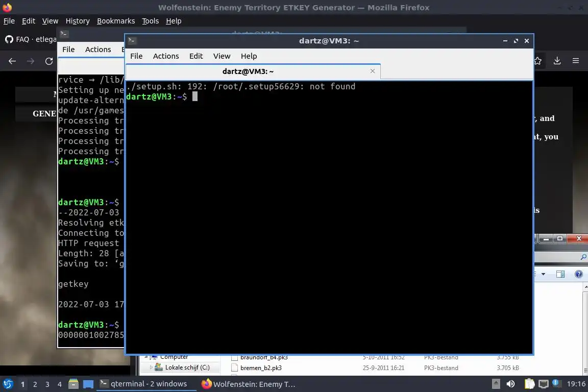Open Actions menu in front terminal window
The width and height of the screenshot is (588, 392).
[166, 56]
